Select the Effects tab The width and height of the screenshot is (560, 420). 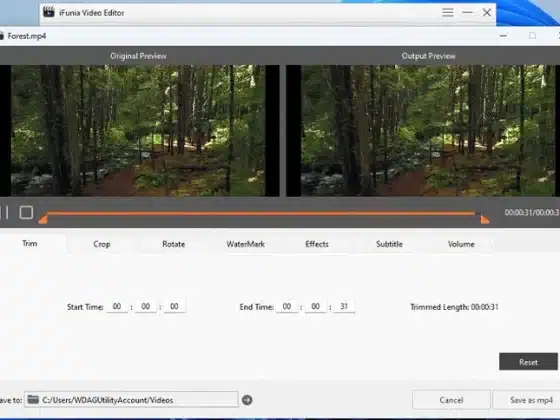click(317, 244)
